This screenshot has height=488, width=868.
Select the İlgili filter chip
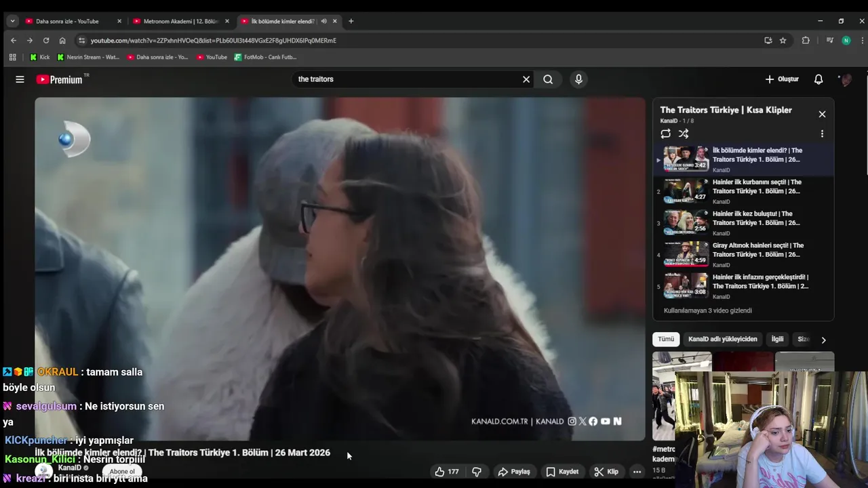[777, 339]
